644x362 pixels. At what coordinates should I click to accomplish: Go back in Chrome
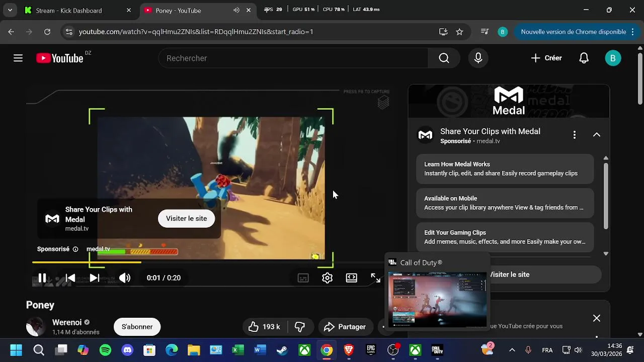pos(11,32)
